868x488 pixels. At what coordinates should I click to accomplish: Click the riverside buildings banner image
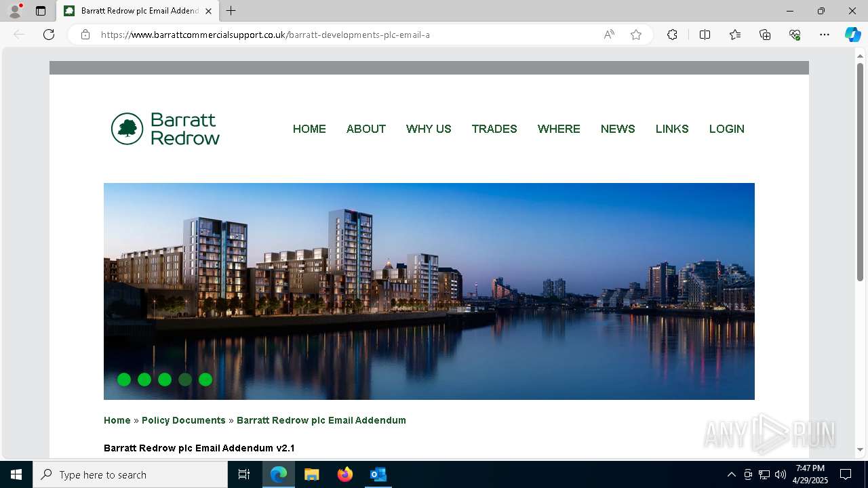point(429,291)
